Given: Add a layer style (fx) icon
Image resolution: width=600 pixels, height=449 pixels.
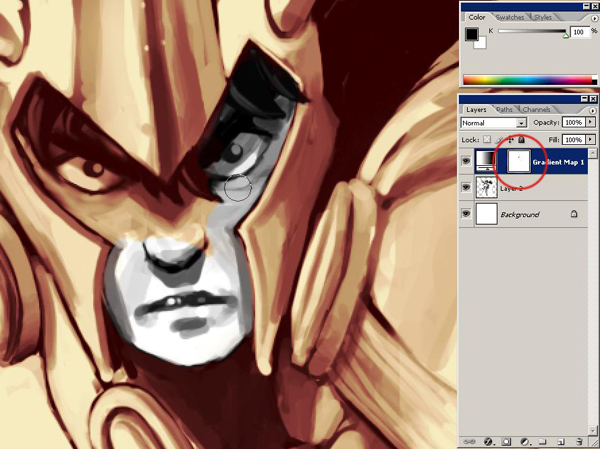Looking at the screenshot, I should [x=488, y=442].
